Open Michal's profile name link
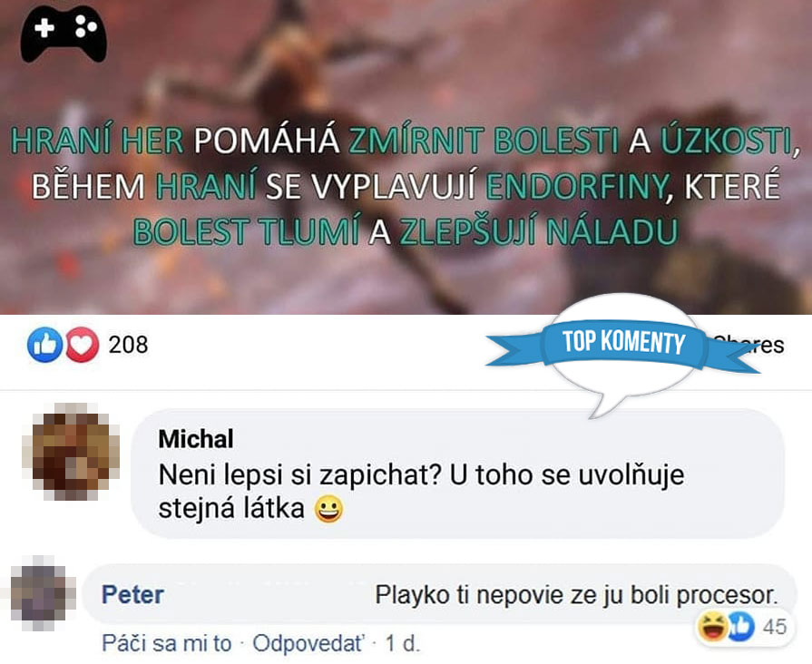Screen dimensions: 812x664 (x=196, y=439)
